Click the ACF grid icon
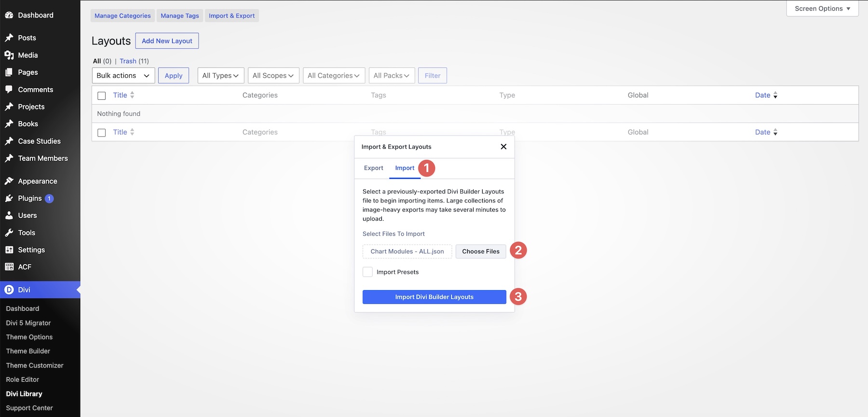The image size is (868, 417). click(9, 267)
